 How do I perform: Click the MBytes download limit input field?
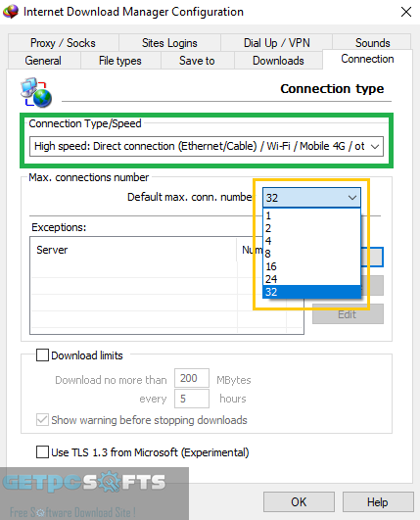pos(192,378)
